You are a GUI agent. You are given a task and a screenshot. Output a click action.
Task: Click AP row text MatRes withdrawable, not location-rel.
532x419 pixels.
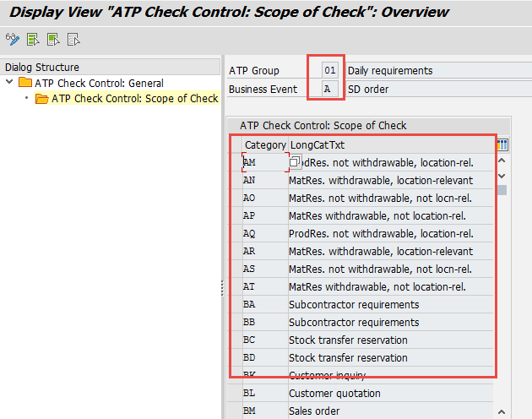377,215
